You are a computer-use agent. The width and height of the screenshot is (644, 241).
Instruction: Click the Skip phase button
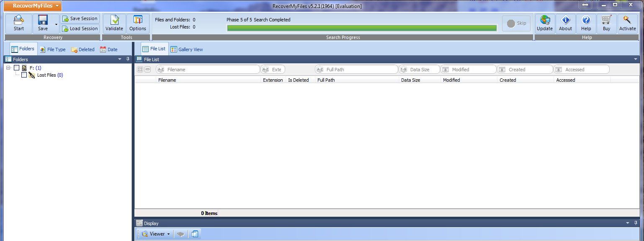coord(516,23)
